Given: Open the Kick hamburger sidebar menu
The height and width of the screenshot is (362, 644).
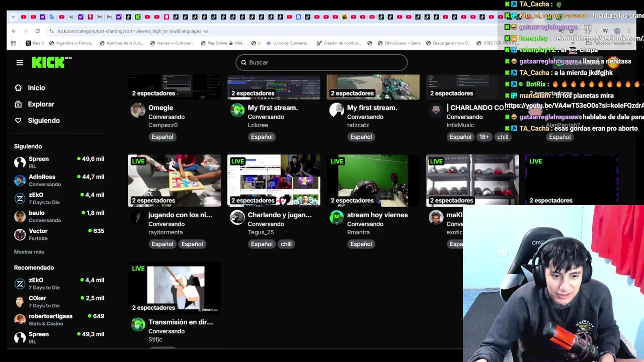Looking at the screenshot, I should (x=20, y=62).
